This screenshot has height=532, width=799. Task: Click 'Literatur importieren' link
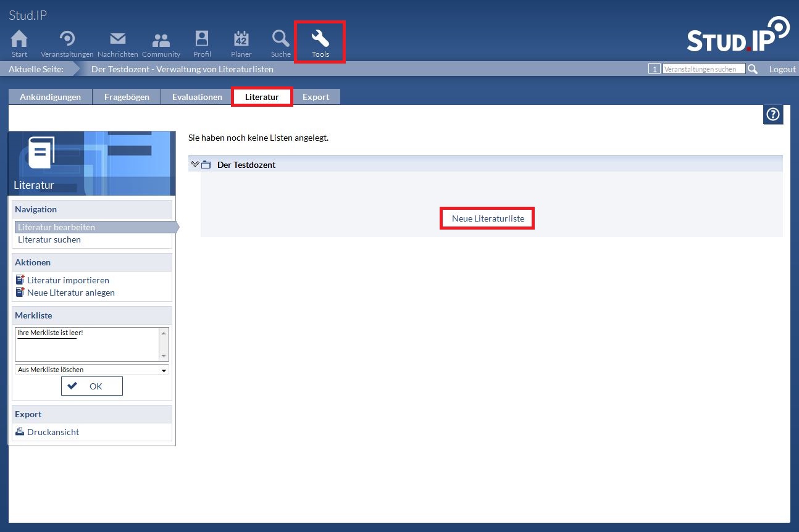coord(68,280)
